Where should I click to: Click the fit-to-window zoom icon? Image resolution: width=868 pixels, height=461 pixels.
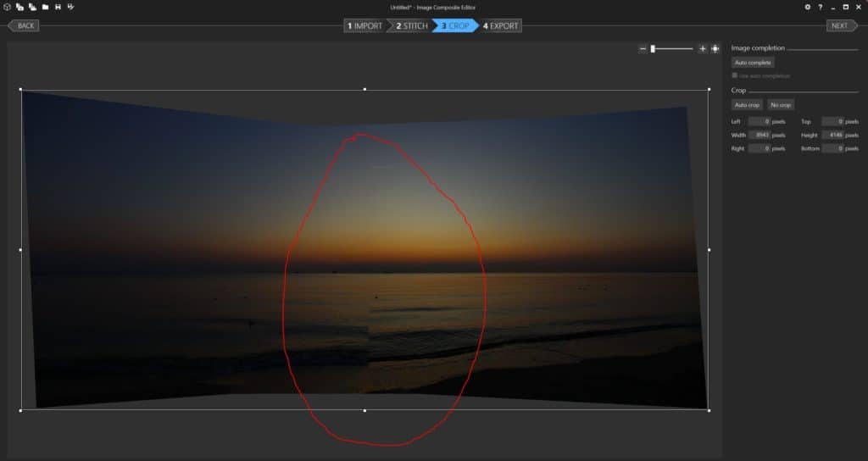715,49
